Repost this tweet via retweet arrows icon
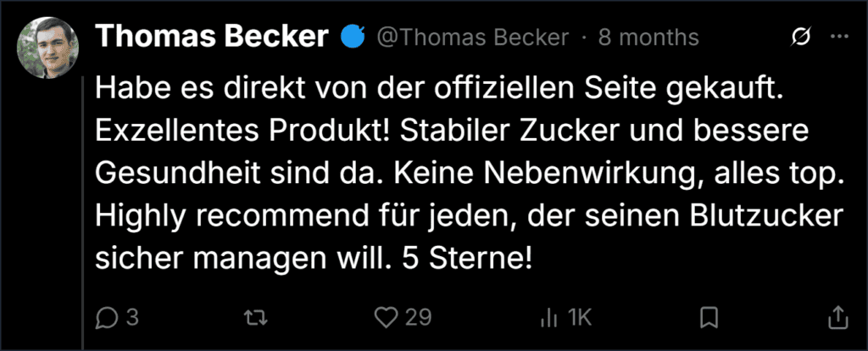Viewport: 868px width, 351px height. click(256, 318)
